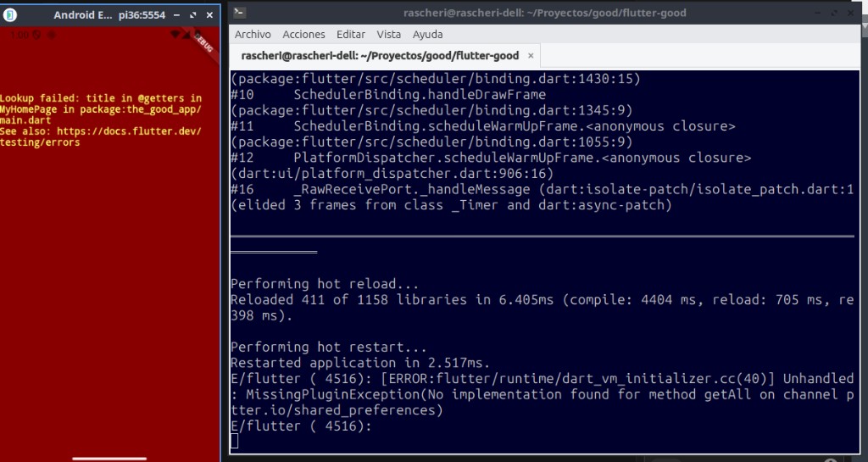Screen dimensions: 868x462
Task: Minimize the Android Emulator window
Action: click(x=176, y=15)
